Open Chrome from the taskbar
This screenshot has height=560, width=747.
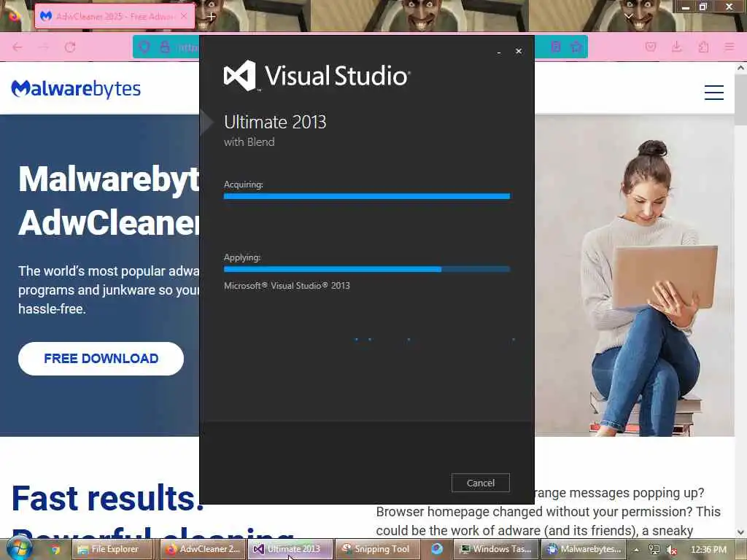[55, 550]
